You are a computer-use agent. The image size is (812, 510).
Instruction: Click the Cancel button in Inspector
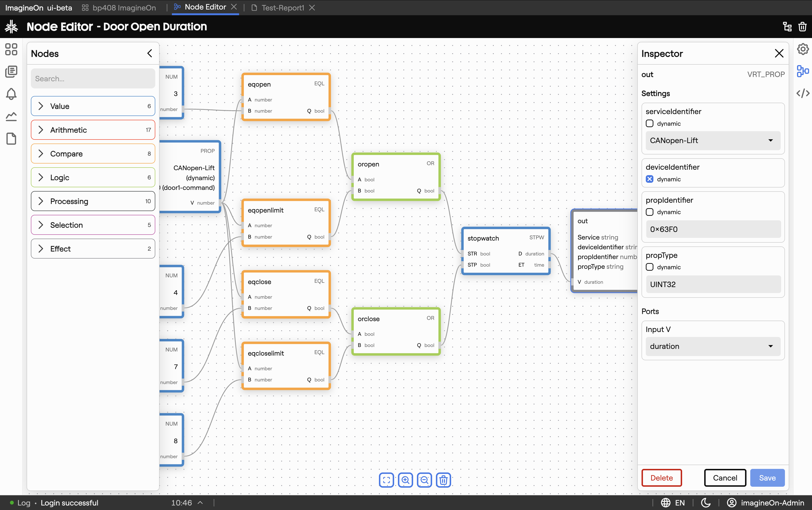click(x=725, y=478)
